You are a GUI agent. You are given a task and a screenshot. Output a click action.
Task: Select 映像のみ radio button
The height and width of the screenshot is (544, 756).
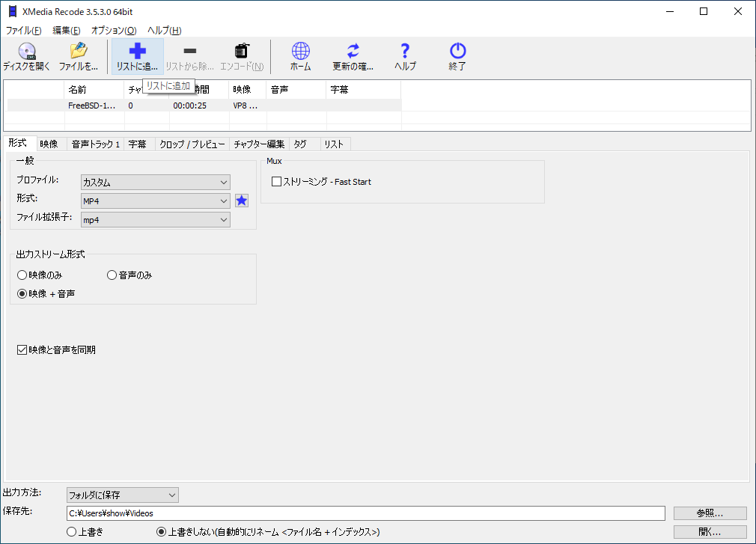click(22, 275)
